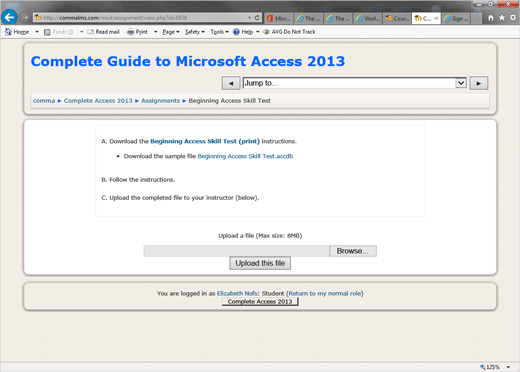
Task: Click the 'comma' breadcrumb link
Action: (44, 101)
